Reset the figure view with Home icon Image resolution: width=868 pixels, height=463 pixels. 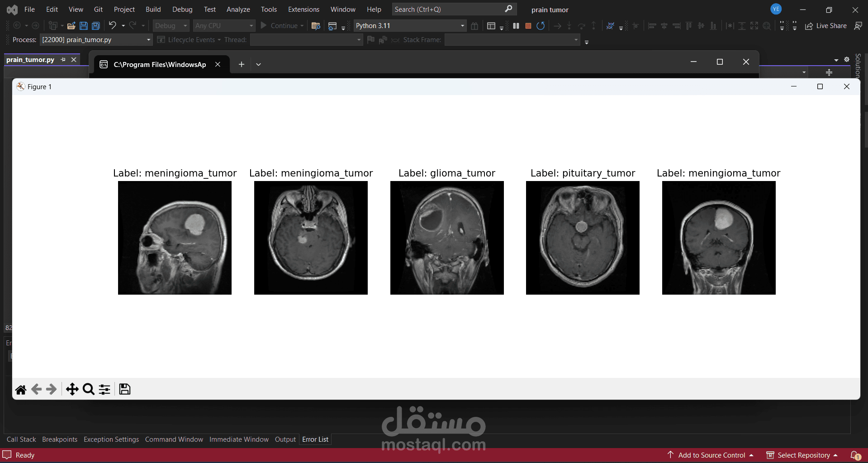(21, 389)
